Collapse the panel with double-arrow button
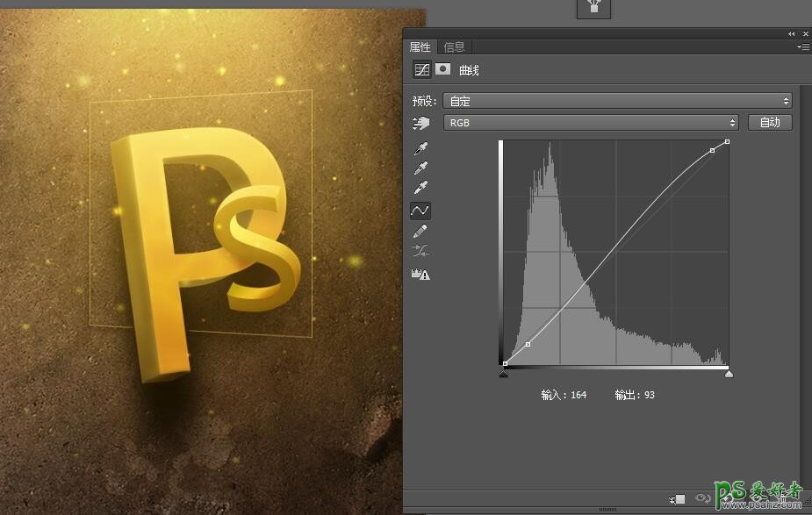This screenshot has height=515, width=812. pos(792,33)
